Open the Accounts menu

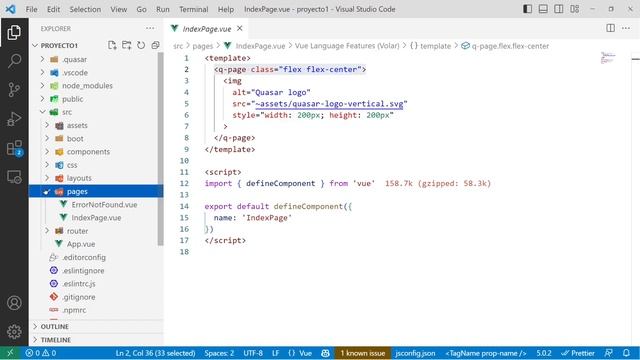14,303
